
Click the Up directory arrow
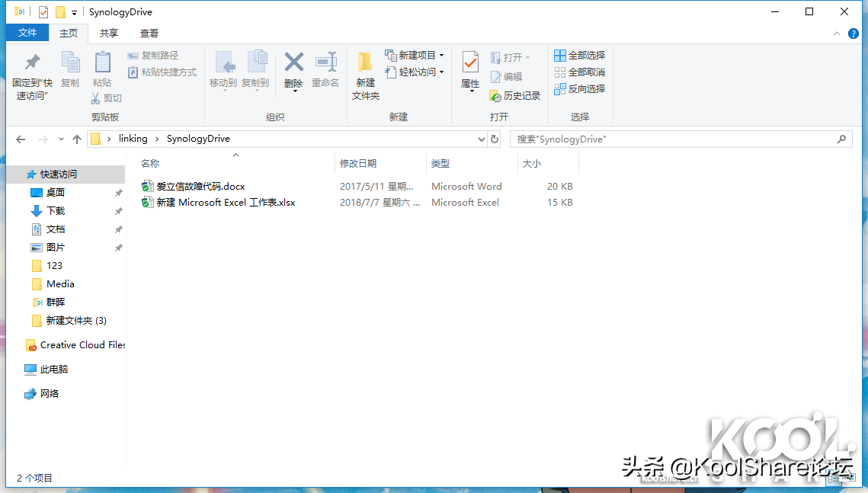click(x=77, y=139)
